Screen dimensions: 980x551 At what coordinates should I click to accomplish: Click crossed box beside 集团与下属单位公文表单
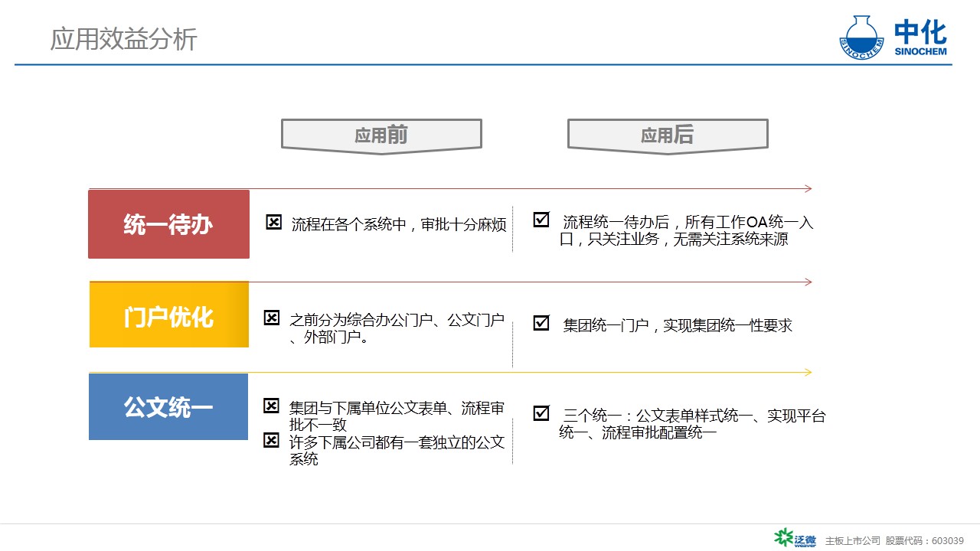(272, 406)
